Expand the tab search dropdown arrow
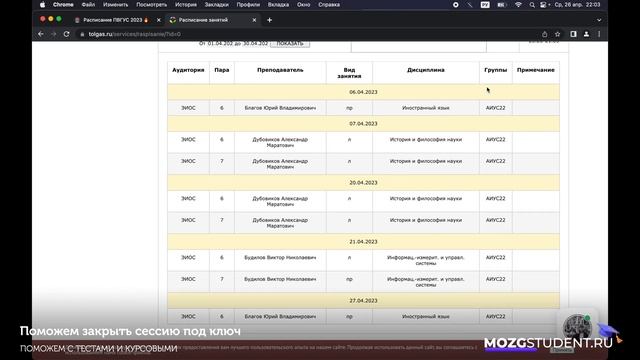 point(599,20)
